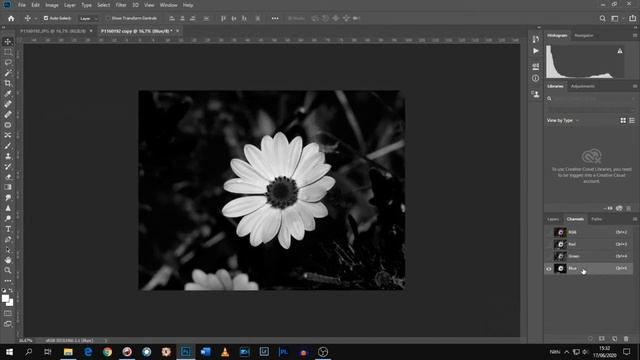Open the Actions panel play icon
This screenshot has height=360, width=640.
[536, 51]
